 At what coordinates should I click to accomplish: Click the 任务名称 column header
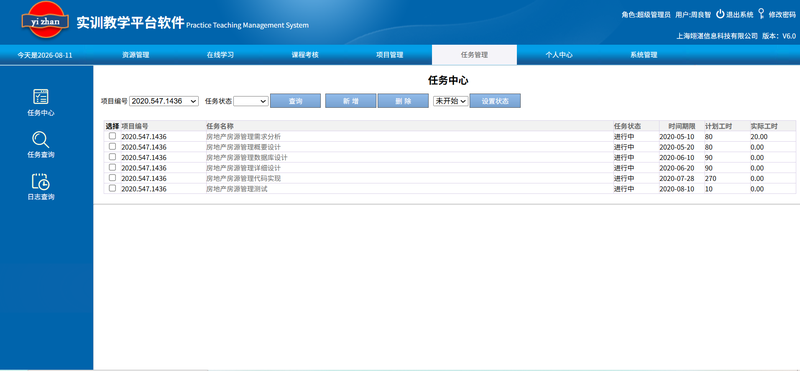220,126
